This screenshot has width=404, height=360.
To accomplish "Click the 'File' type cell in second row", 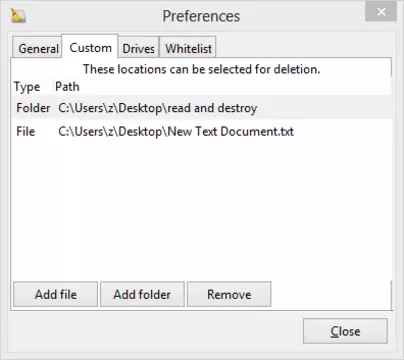I will (26, 131).
